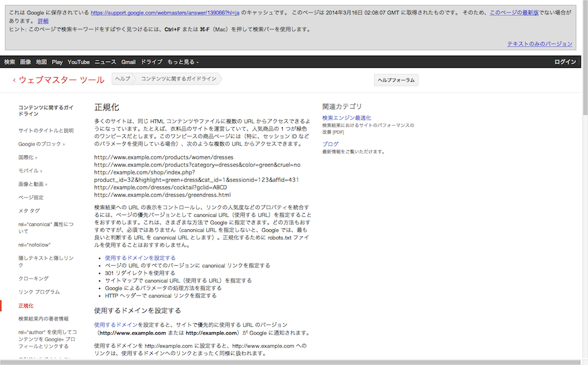The width and height of the screenshot is (588, 365).
Task: Select メタ タグ in the left sidebar
Action: pyautogui.click(x=29, y=210)
